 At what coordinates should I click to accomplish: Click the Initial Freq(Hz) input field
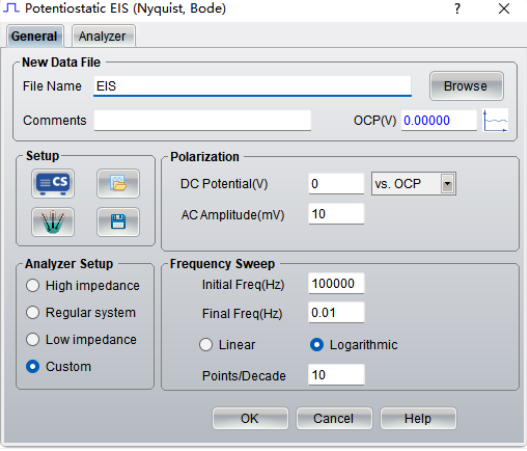pos(336,283)
